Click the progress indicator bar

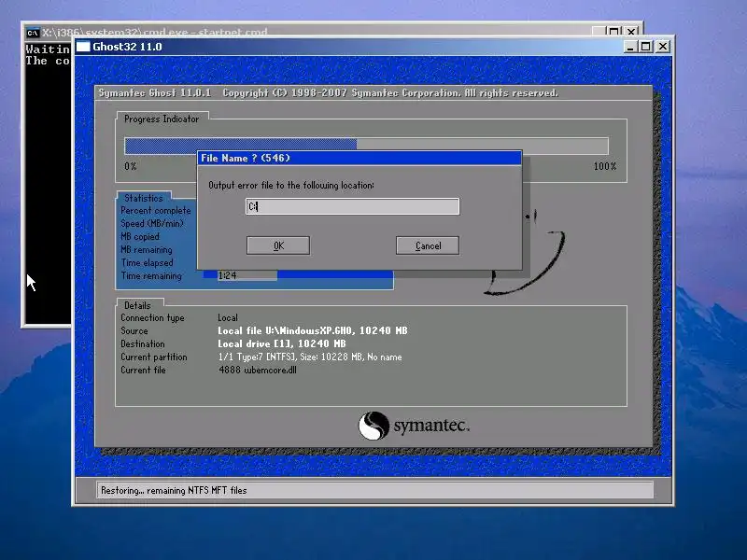pyautogui.click(x=366, y=146)
